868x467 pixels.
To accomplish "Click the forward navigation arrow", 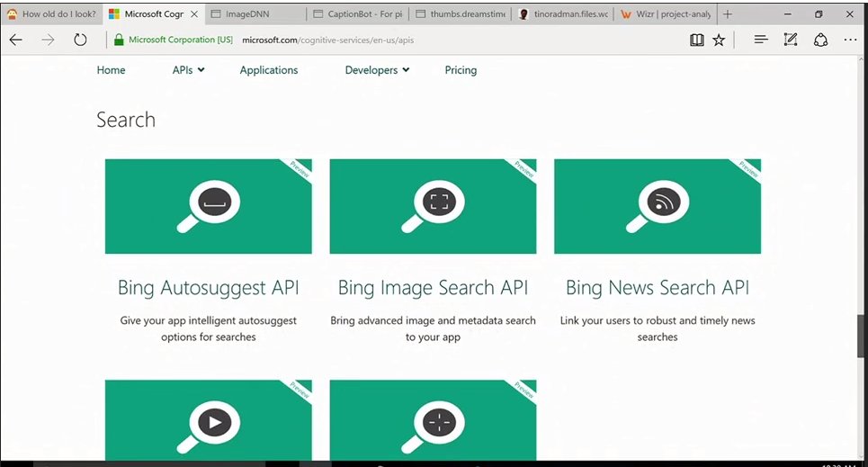I will pyautogui.click(x=49, y=40).
